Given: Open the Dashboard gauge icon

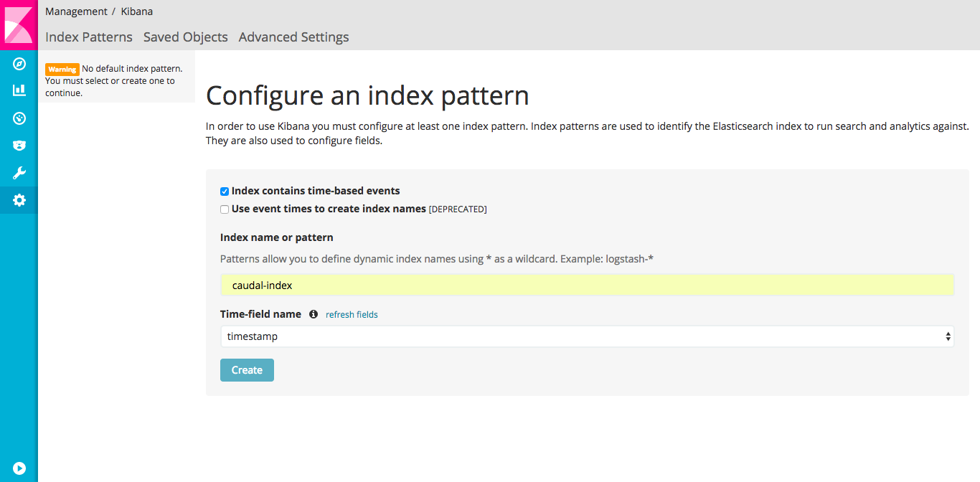Looking at the screenshot, I should coord(19,118).
